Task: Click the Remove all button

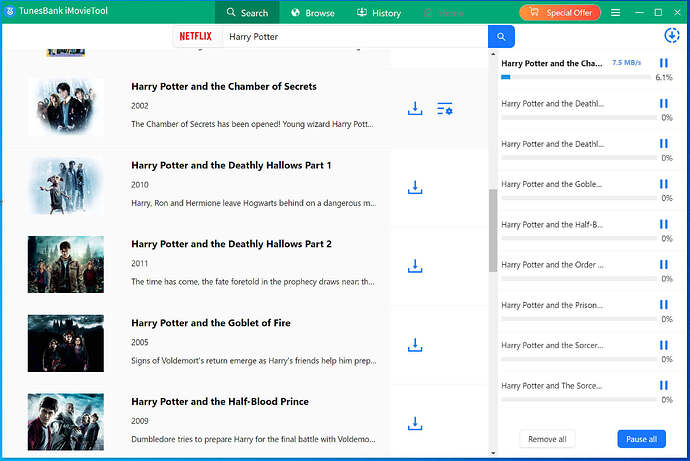Action: 547,439
